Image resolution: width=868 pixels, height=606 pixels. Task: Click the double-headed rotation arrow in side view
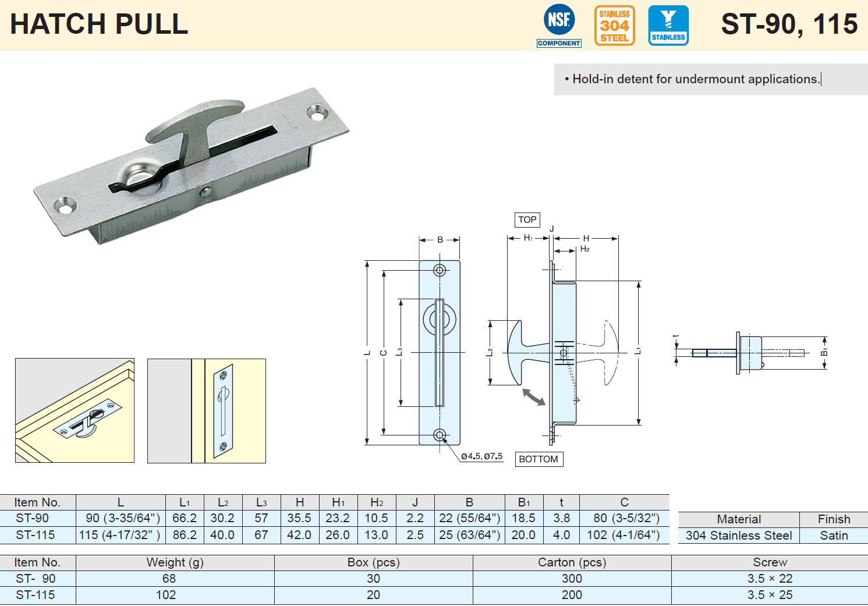(534, 397)
